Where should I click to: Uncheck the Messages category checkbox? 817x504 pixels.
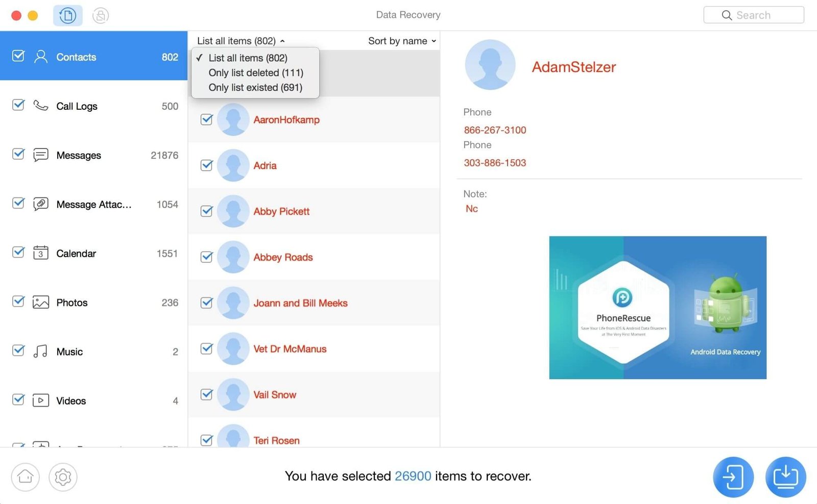[18, 154]
